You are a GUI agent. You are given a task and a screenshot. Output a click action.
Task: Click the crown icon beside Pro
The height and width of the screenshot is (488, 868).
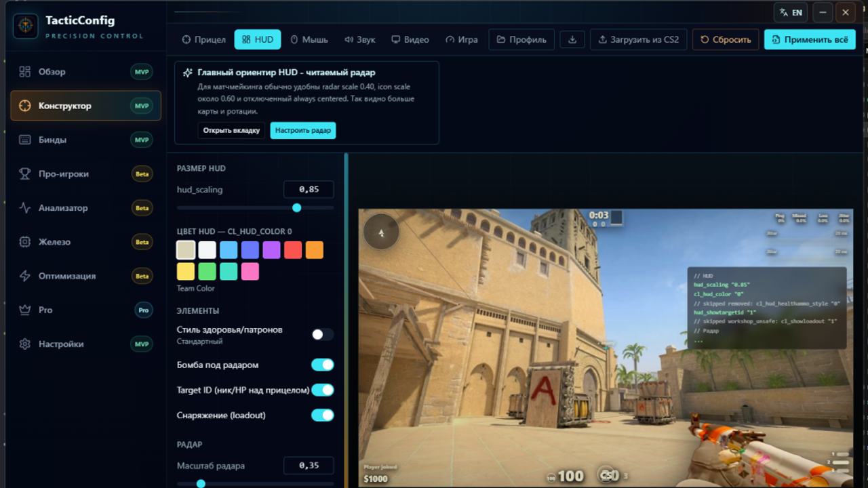[25, 310]
